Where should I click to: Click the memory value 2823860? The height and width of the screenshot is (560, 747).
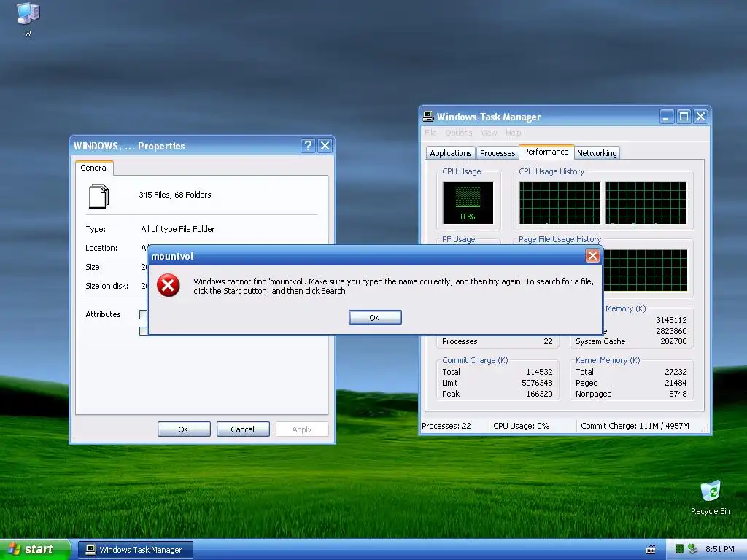click(671, 331)
